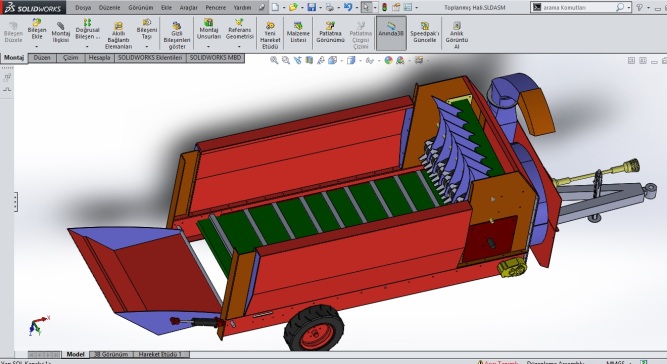Open the Pencere menu
The width and height of the screenshot is (667, 364).
pos(216,8)
